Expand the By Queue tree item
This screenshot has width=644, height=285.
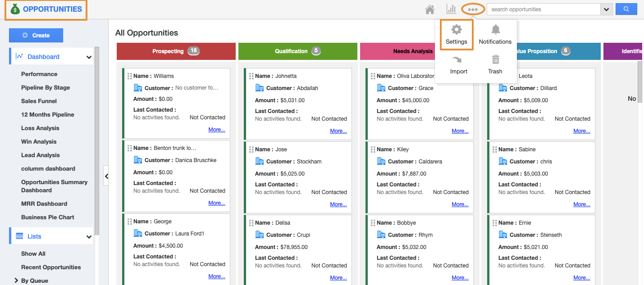point(17,280)
